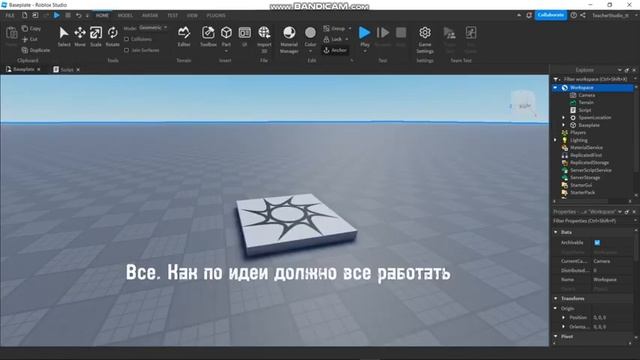Switch to the AVATAR ribbon tab

(150, 16)
